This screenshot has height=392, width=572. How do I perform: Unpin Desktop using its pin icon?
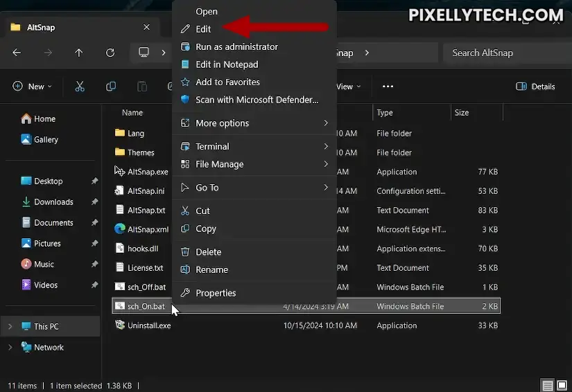tap(94, 181)
